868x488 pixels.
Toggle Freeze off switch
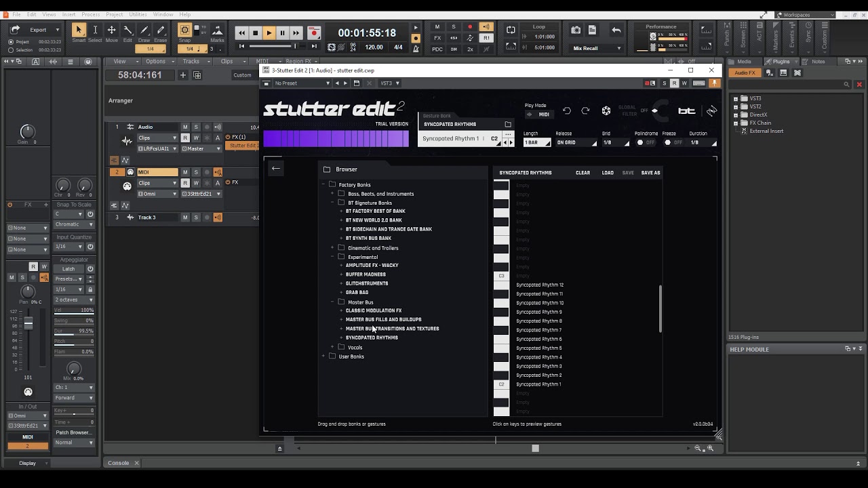click(x=673, y=142)
